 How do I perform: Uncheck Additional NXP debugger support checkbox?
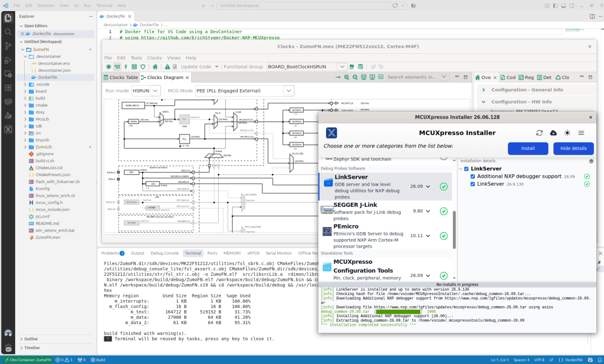point(473,177)
